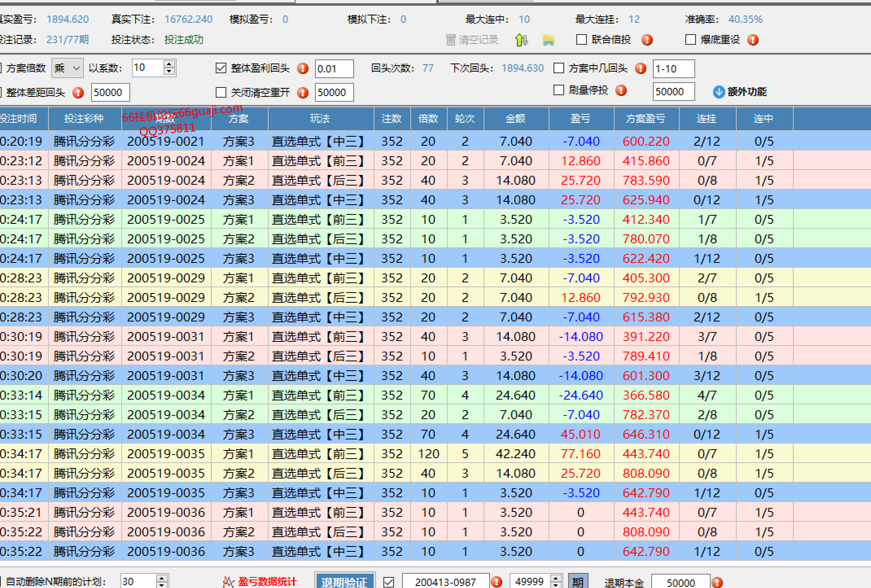Click the blue down-arrow icon of 额外功能
Viewport: 871px width, 588px height.
(x=719, y=92)
